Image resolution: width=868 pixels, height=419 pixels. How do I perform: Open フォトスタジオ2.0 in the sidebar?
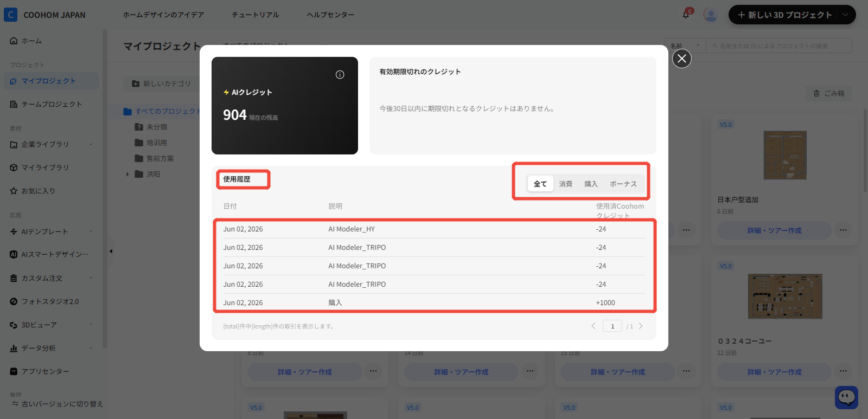point(50,301)
